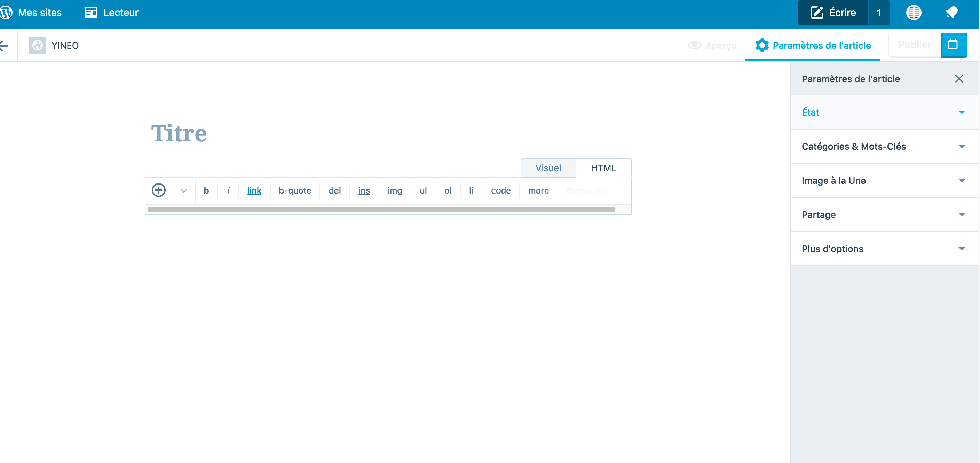This screenshot has height=463, width=980.
Task: Apply bold with the b button
Action: tap(207, 190)
